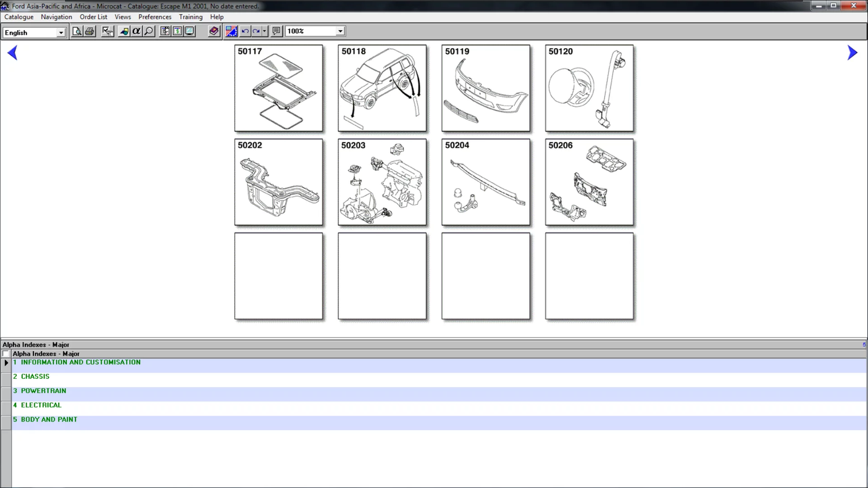Click the monitor screen toolbar icon
Screen dimensions: 868x488
pos(190,31)
